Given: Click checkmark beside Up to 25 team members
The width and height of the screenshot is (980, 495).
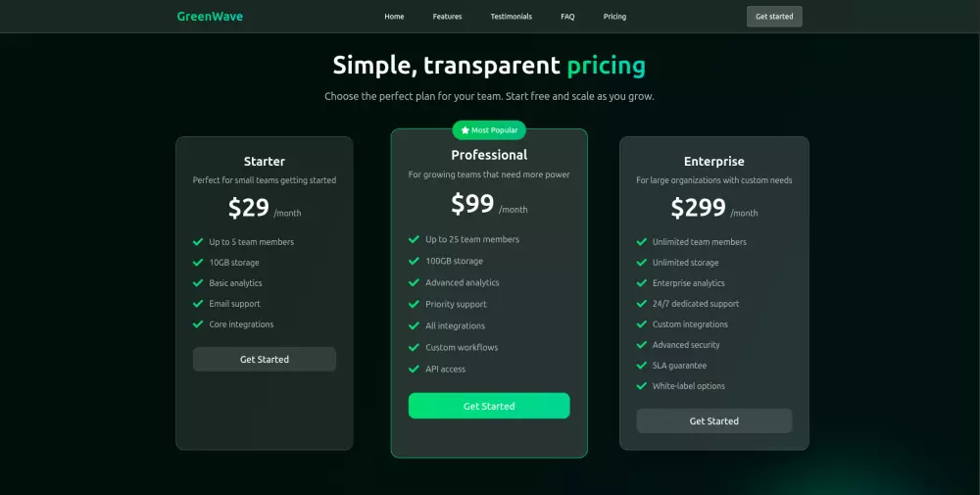Looking at the screenshot, I should tap(414, 240).
